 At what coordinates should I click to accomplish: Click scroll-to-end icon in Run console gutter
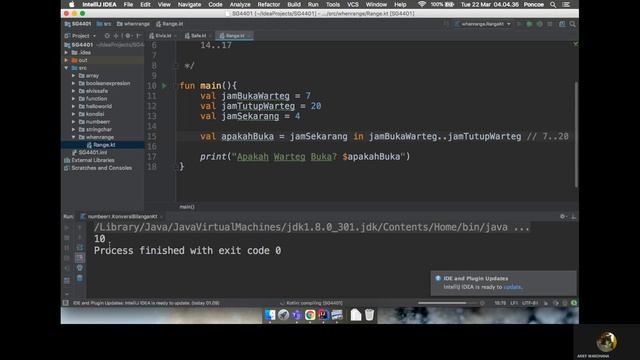[x=80, y=258]
